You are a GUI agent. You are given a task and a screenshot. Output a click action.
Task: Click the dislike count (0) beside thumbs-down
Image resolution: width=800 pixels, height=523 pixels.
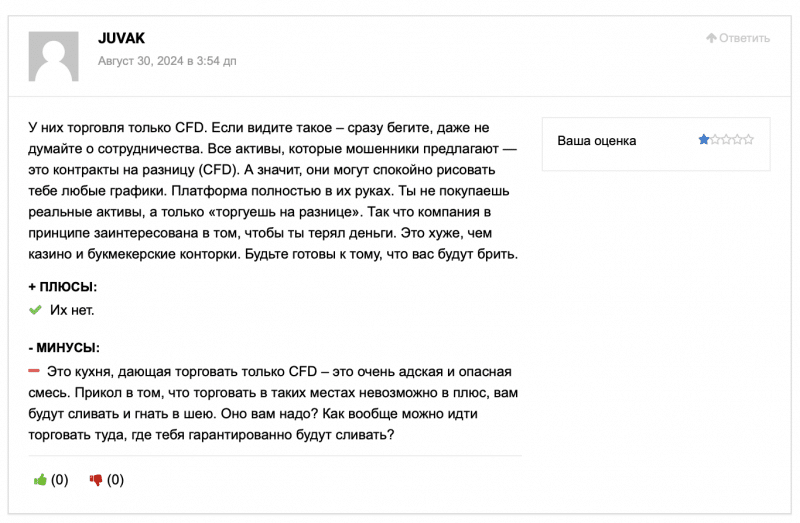pos(115,480)
